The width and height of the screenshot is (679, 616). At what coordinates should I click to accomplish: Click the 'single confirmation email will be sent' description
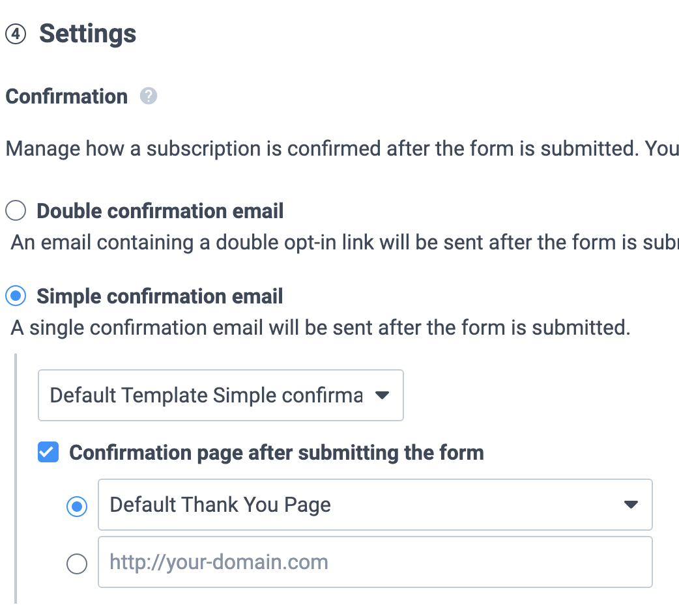321,328
